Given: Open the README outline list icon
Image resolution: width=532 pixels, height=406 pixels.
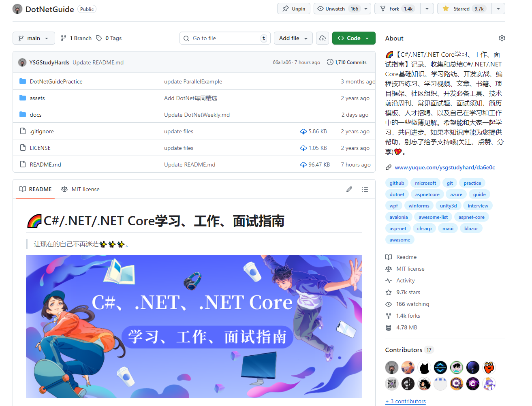Looking at the screenshot, I should point(365,189).
